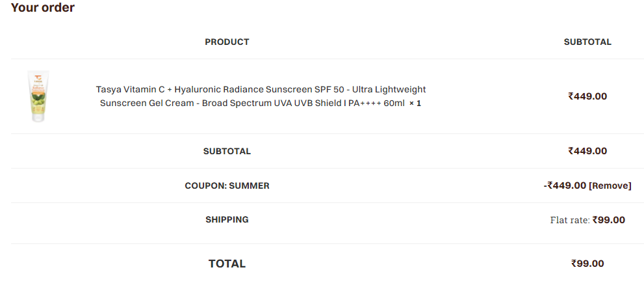Select the SUBTOTAL row label

(x=227, y=152)
